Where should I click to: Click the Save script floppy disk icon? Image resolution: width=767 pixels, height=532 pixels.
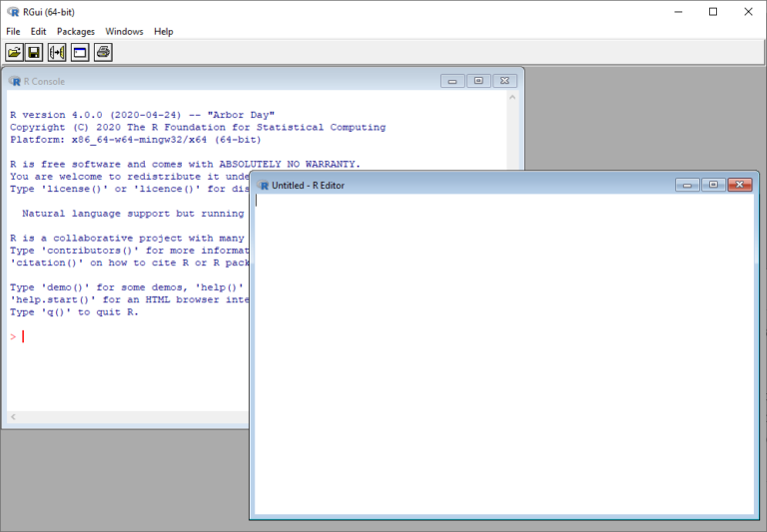coord(34,52)
